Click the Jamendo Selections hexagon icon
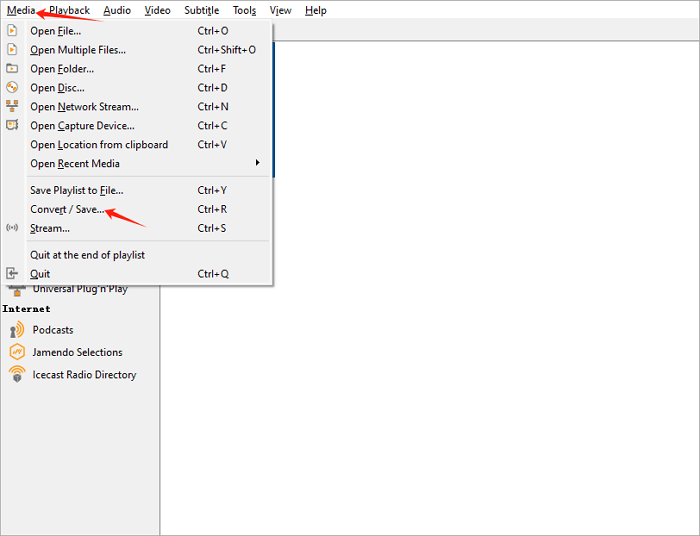This screenshot has height=536, width=700. click(17, 352)
